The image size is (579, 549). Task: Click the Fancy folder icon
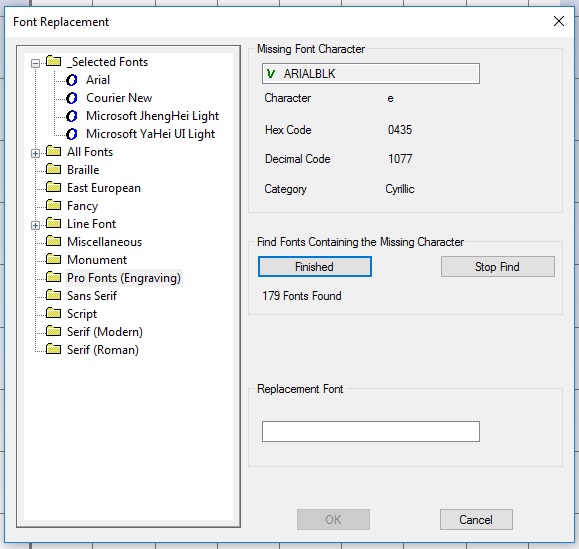click(x=54, y=205)
